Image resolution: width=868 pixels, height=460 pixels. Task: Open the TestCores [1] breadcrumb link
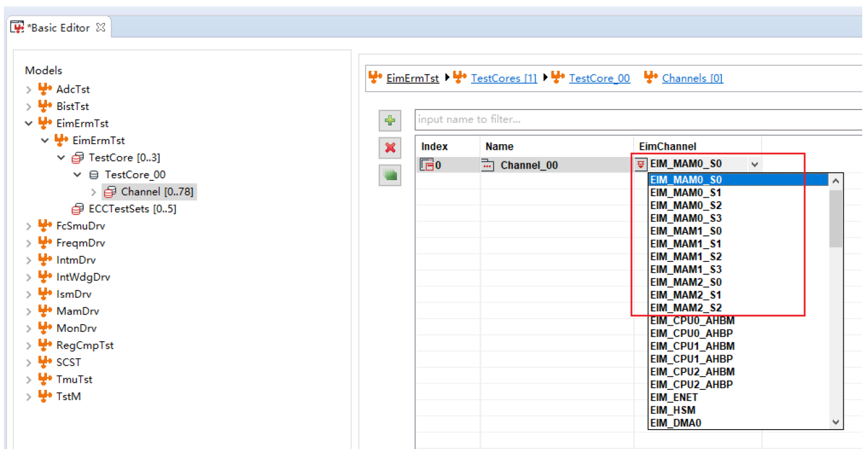(x=503, y=78)
